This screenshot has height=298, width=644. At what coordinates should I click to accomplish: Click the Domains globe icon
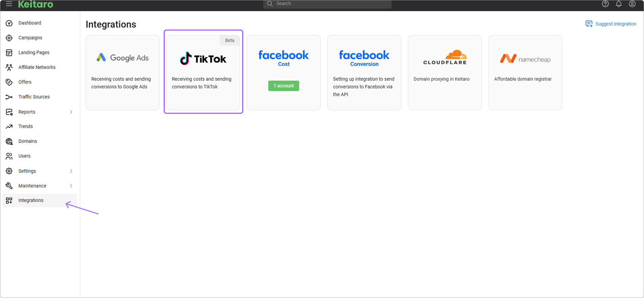coord(9,141)
